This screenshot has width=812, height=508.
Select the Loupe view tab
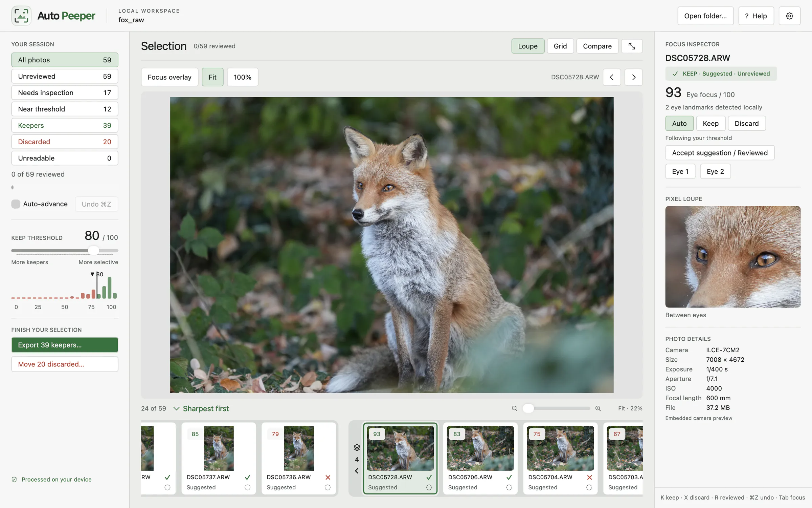pyautogui.click(x=528, y=46)
